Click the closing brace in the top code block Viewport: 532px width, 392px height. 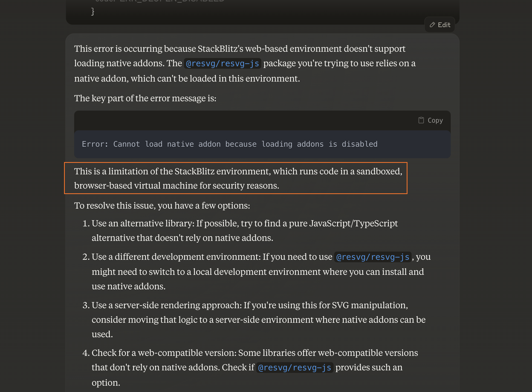point(93,11)
